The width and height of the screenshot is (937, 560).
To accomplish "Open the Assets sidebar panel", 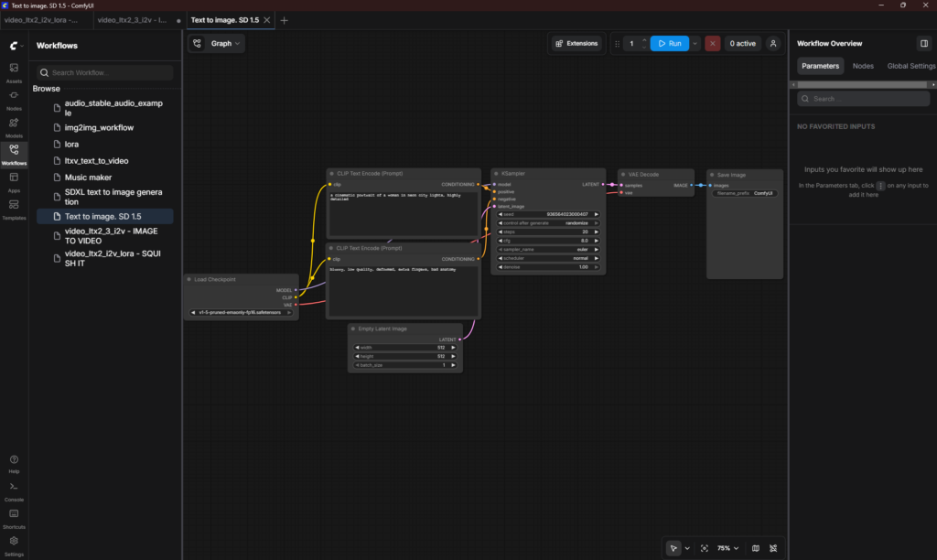I will click(x=14, y=71).
